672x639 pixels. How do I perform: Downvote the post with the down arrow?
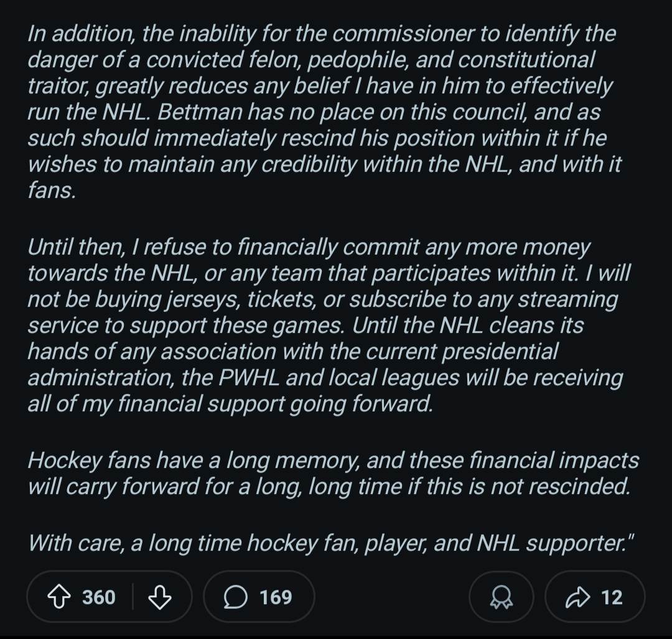pos(160,597)
